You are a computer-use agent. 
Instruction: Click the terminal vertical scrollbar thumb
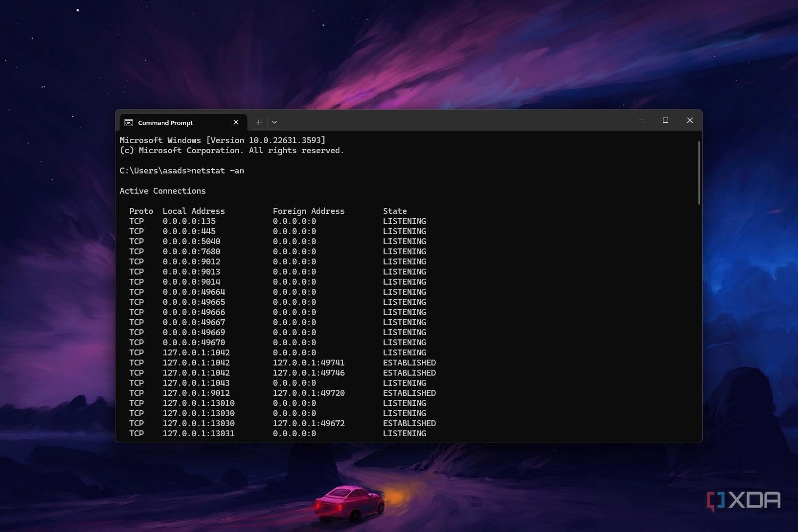coord(699,172)
